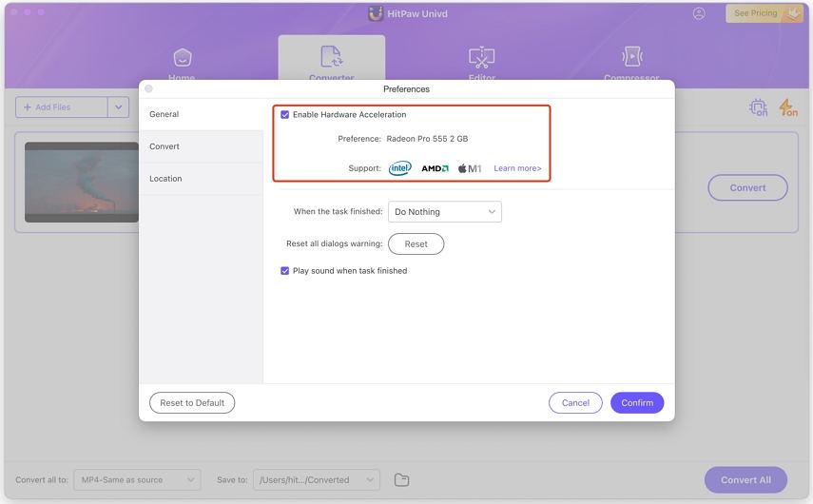This screenshot has width=813, height=504.
Task: Open the 'Save to' path dropdown
Action: coord(317,480)
